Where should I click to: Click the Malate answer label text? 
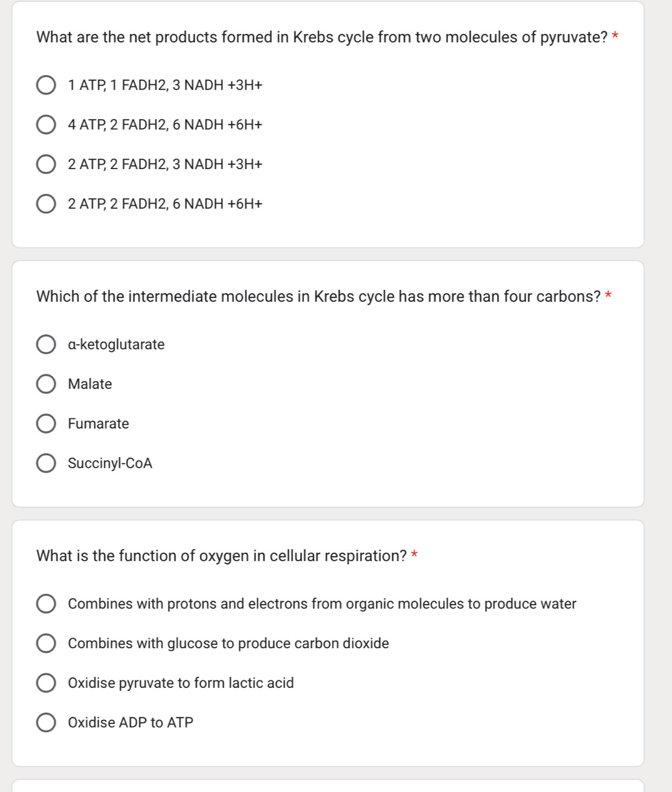90,384
